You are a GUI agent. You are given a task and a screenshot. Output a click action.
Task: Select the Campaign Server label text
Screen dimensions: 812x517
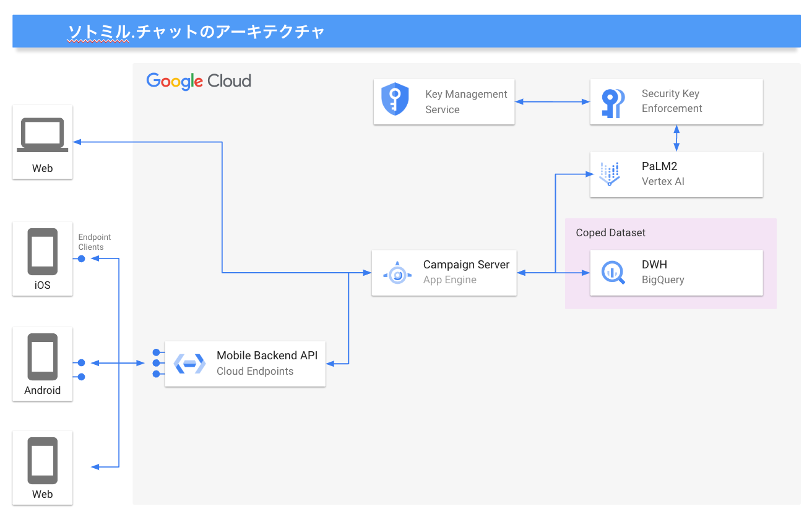tap(466, 265)
